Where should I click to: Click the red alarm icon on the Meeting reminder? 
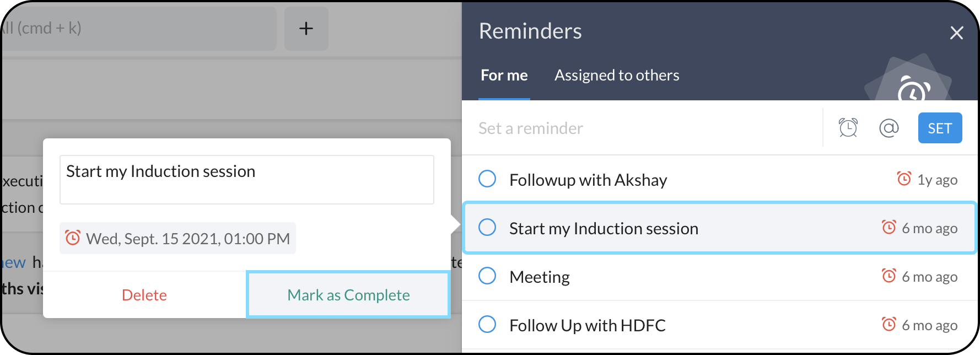(x=889, y=276)
